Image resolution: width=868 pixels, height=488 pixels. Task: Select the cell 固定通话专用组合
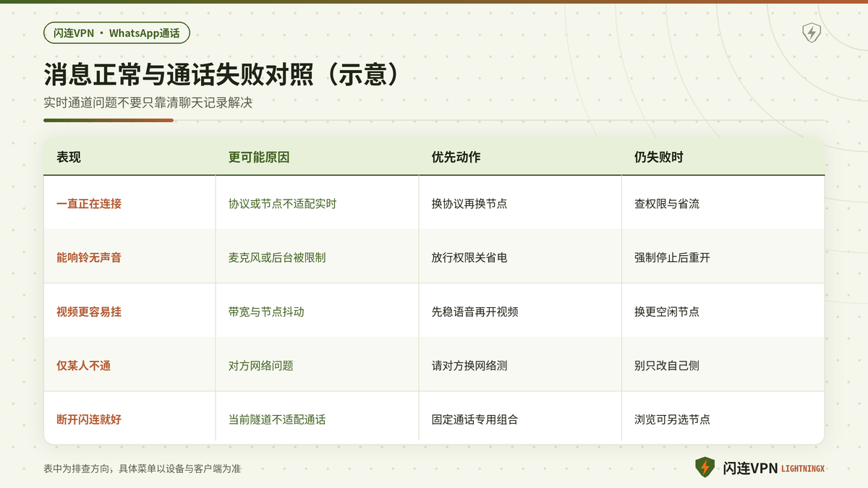click(x=520, y=418)
